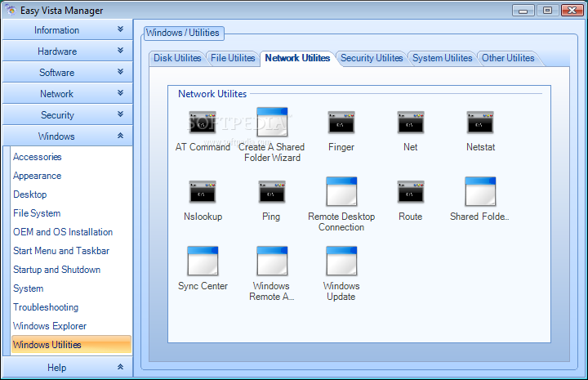The image size is (588, 380).
Task: Launch the Netstat utility icon
Action: point(480,123)
